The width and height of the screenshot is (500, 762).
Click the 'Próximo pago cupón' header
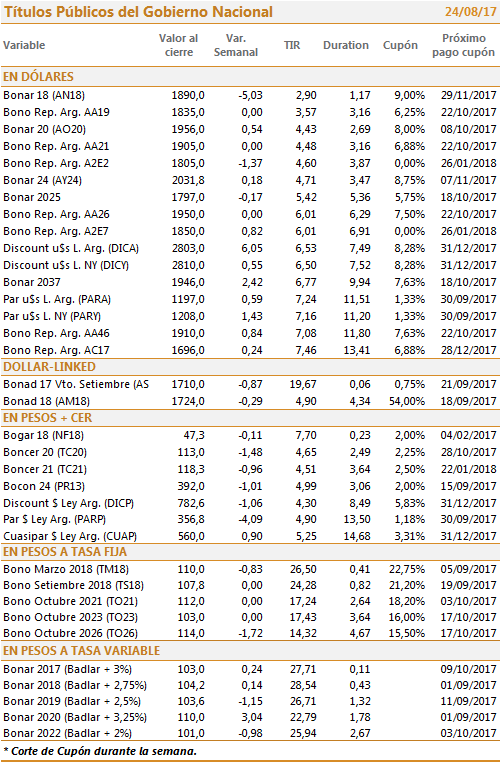coord(464,45)
